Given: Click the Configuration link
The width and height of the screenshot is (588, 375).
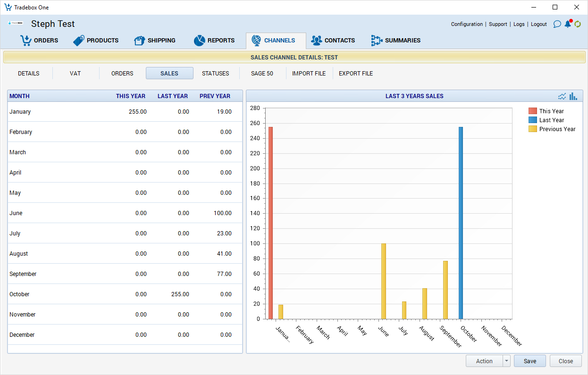Looking at the screenshot, I should pyautogui.click(x=467, y=24).
